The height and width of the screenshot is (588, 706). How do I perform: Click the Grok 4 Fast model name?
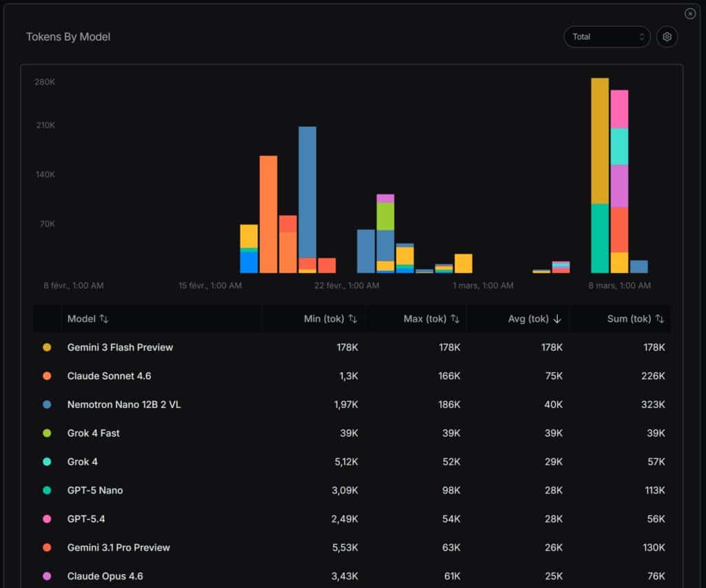[92, 433]
